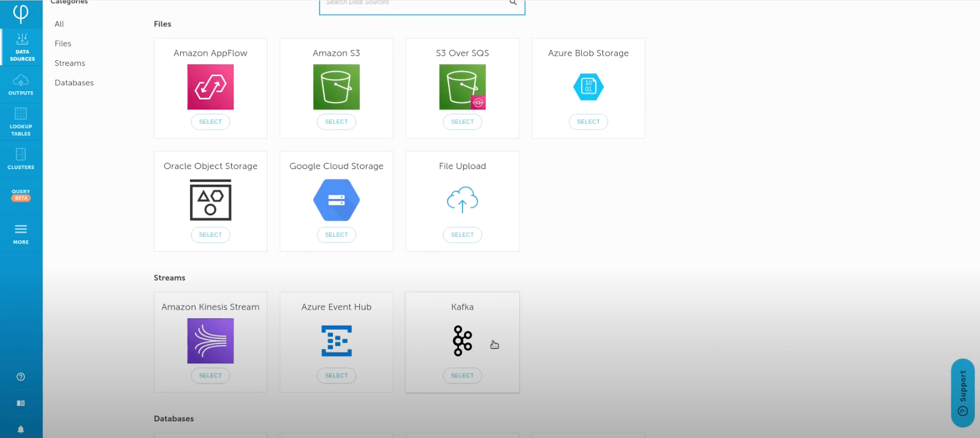Filter categories by Databases
Viewport: 980px width, 438px height.
pos(74,83)
